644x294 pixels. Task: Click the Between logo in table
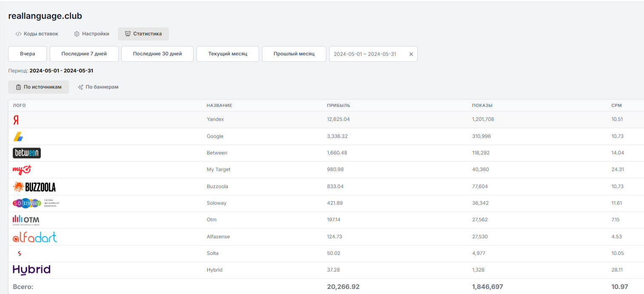27,153
